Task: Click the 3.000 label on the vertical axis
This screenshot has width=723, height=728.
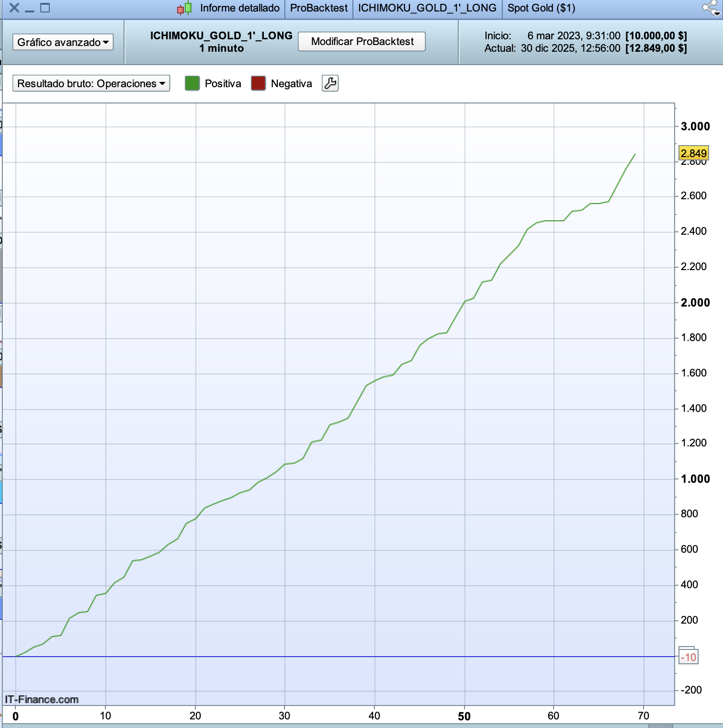Action: (695, 126)
